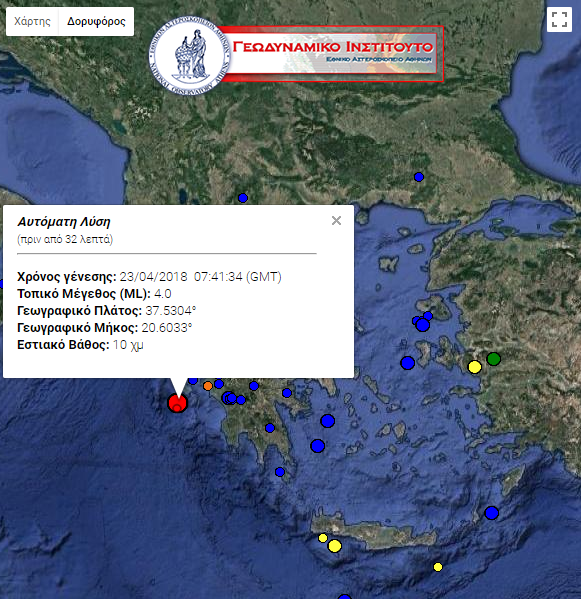Click the longitude value 20.6033°
The height and width of the screenshot is (599, 581).
point(167,328)
